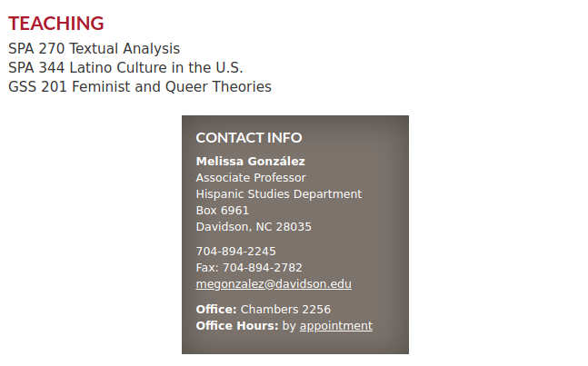This screenshot has width=588, height=366.
Task: Click the bold Office Hours: label
Action: (237, 326)
